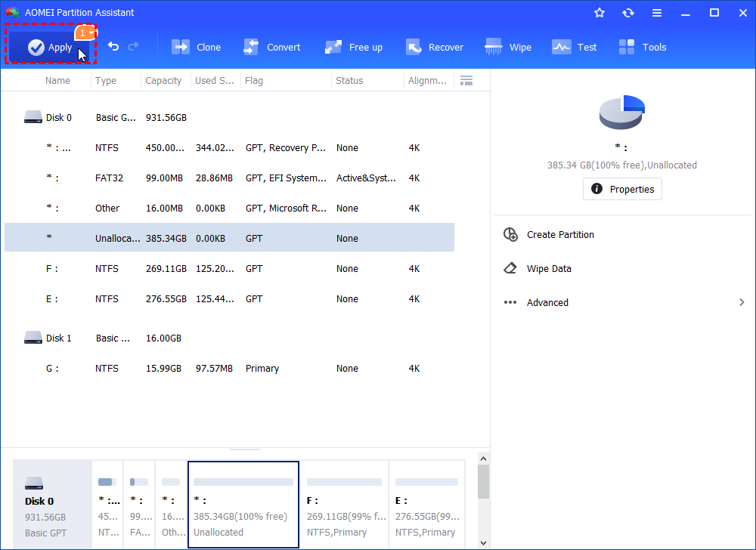Sort by the Capacity column header
This screenshot has width=756, height=550.
click(163, 80)
